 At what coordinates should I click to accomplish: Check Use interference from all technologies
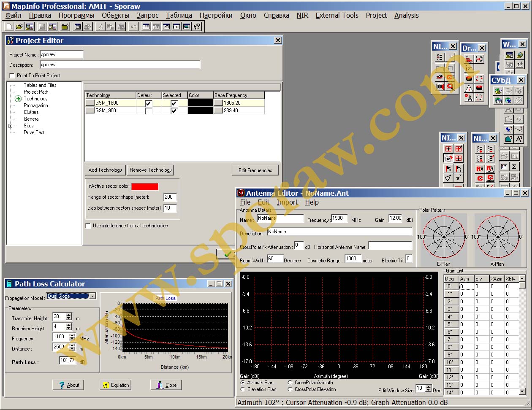point(88,226)
